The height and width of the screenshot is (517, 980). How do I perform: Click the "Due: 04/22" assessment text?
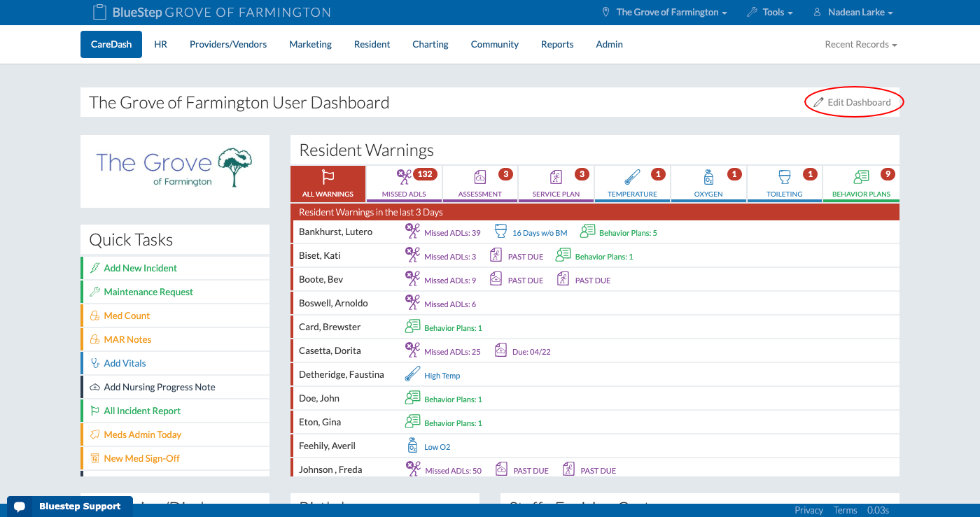coord(531,352)
